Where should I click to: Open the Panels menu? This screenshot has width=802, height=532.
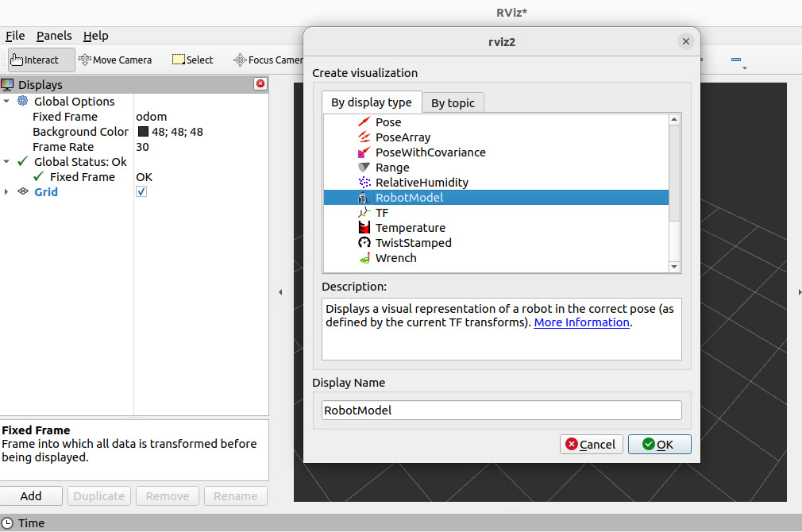(x=54, y=36)
